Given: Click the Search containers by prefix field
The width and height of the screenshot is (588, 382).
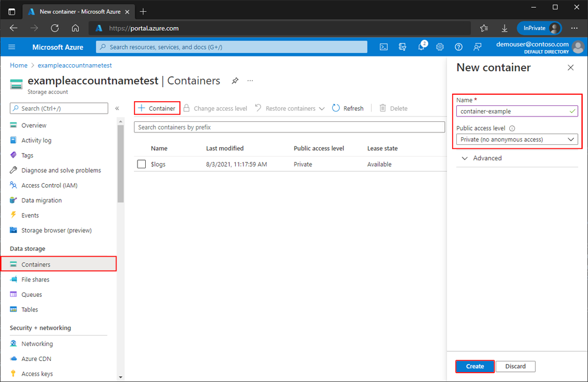Looking at the screenshot, I should pos(289,127).
